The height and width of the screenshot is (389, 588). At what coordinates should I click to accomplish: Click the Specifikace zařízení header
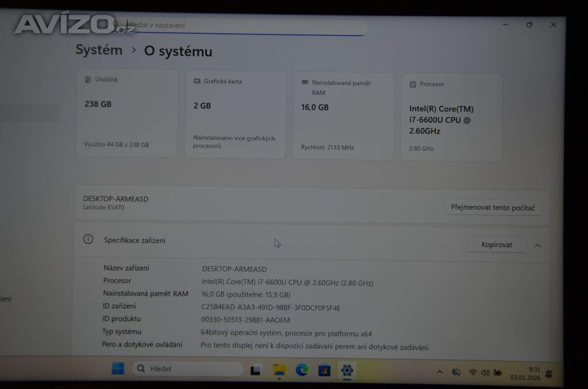point(135,240)
